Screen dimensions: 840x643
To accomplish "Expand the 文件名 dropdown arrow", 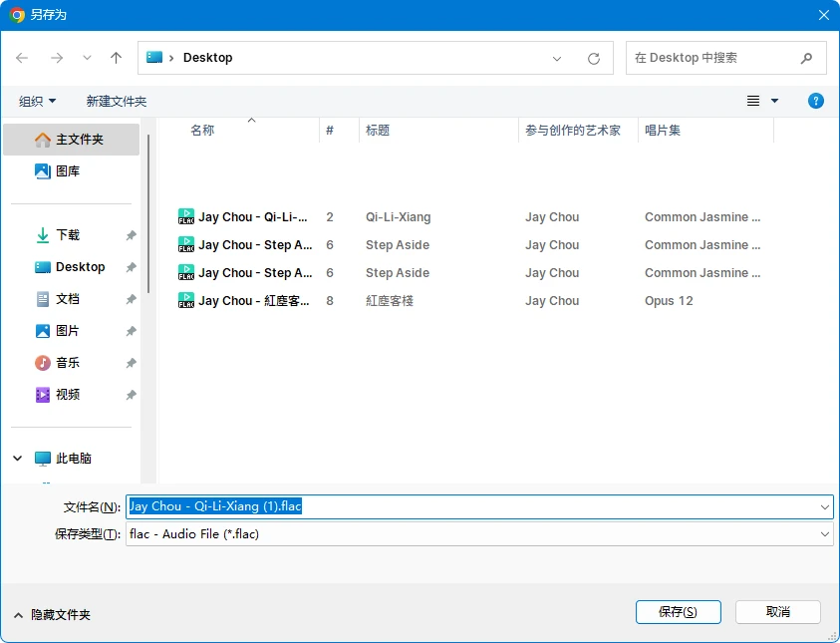I will pyautogui.click(x=824, y=507).
